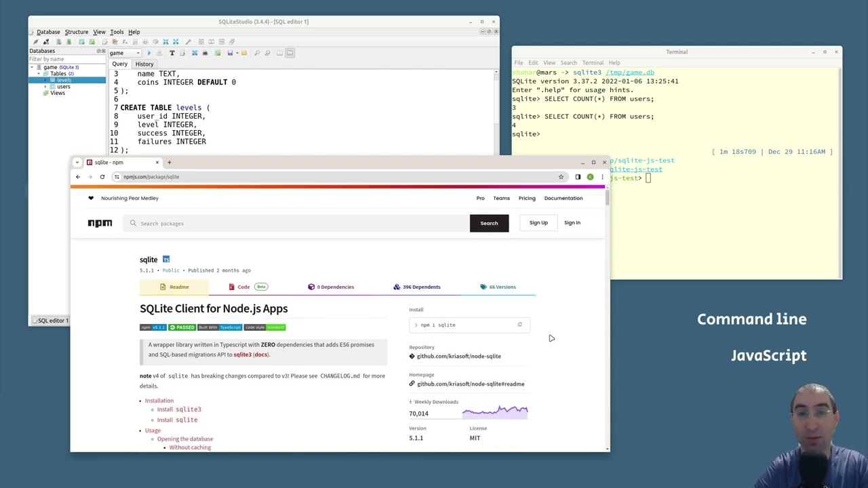Bookmark the page with the star icon
868x488 pixels.
561,177
